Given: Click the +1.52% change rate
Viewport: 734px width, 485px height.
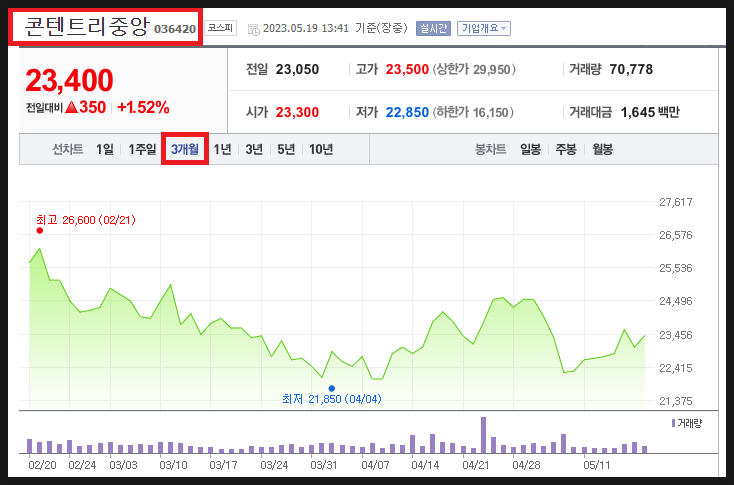Looking at the screenshot, I should 143,107.
